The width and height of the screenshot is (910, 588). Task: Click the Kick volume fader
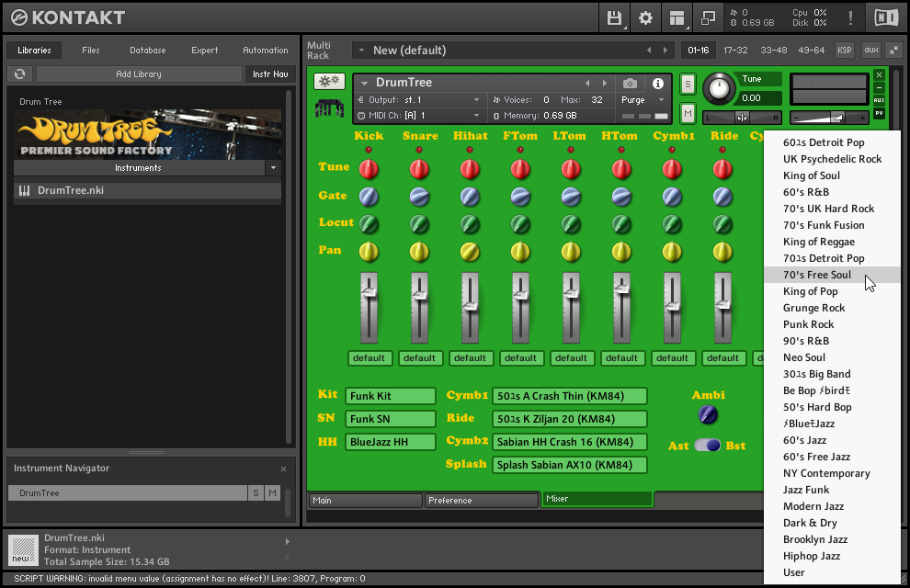pyautogui.click(x=369, y=291)
